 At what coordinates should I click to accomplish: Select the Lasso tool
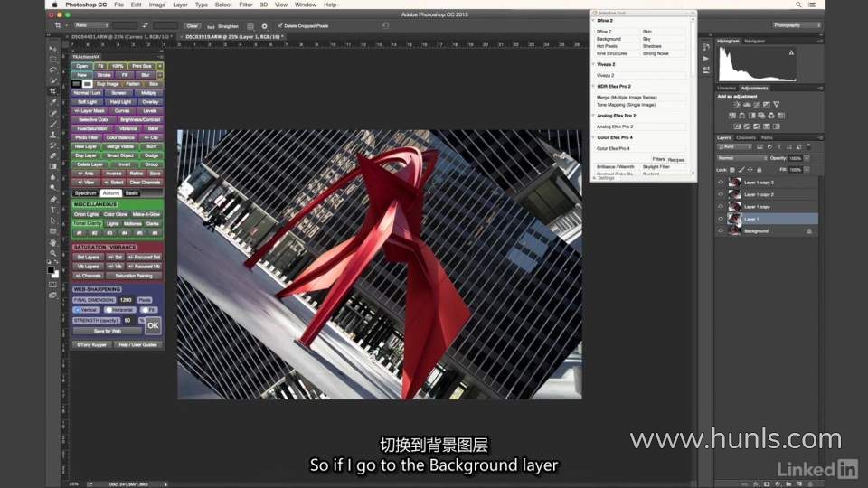[x=53, y=70]
